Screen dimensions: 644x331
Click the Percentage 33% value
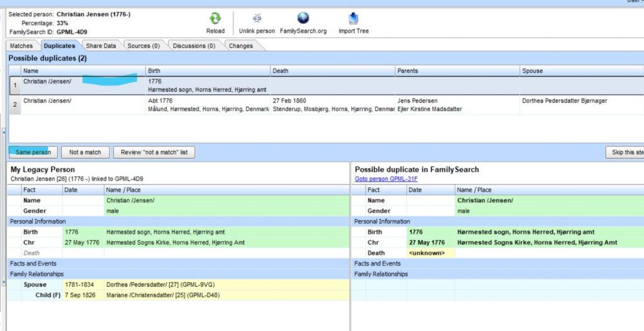point(62,23)
